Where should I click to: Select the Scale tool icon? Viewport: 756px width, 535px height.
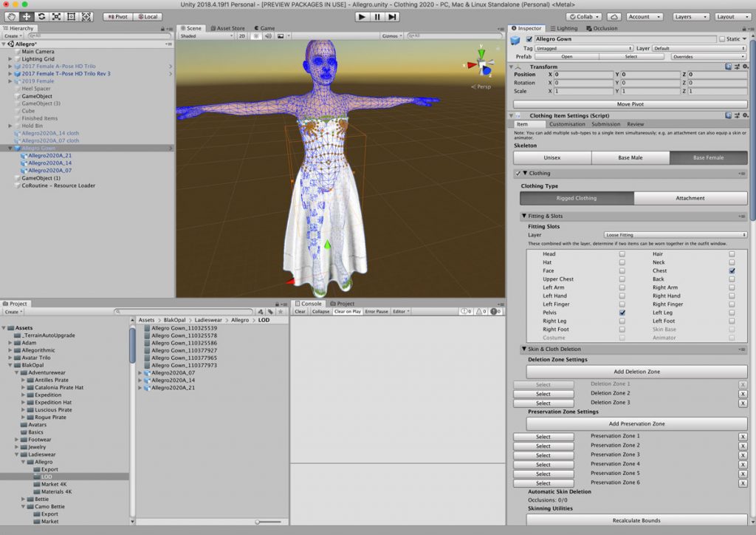tap(56, 16)
